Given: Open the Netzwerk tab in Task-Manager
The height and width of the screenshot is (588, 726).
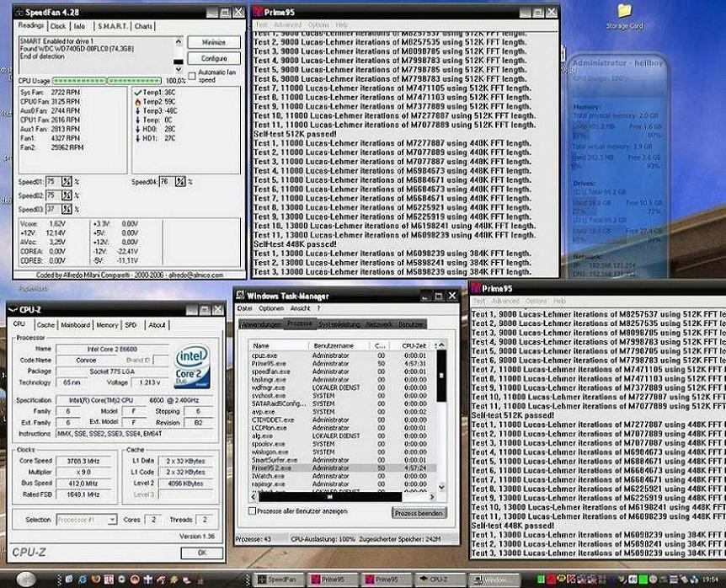Looking at the screenshot, I should coord(379,324).
